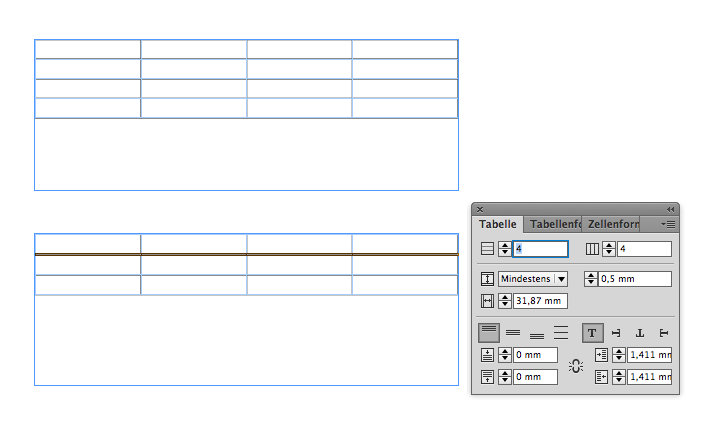Viewport: 711px width, 431px height.
Task: Close the Tabelle panel
Action: pos(480,209)
